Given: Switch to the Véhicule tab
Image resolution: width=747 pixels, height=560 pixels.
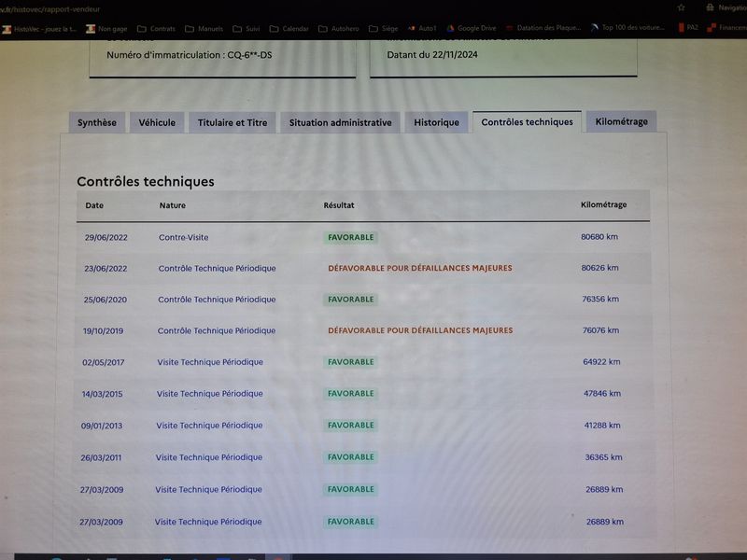Looking at the screenshot, I should [157, 123].
